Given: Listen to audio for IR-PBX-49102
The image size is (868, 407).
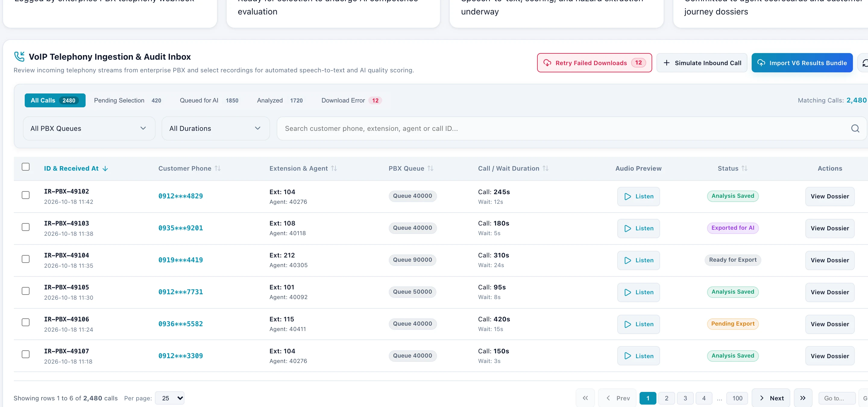Looking at the screenshot, I should tap(639, 197).
